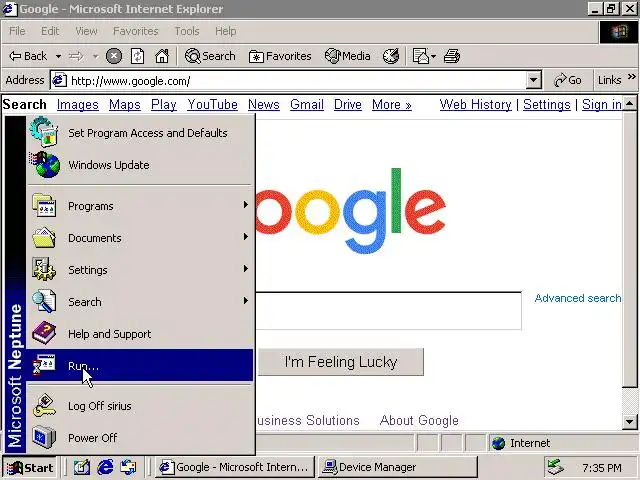Open the Address bar dropdown
The image size is (640, 480).
(533, 80)
